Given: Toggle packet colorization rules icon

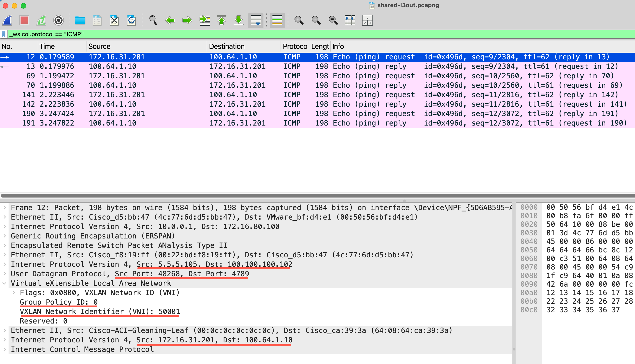Looking at the screenshot, I should tap(277, 20).
